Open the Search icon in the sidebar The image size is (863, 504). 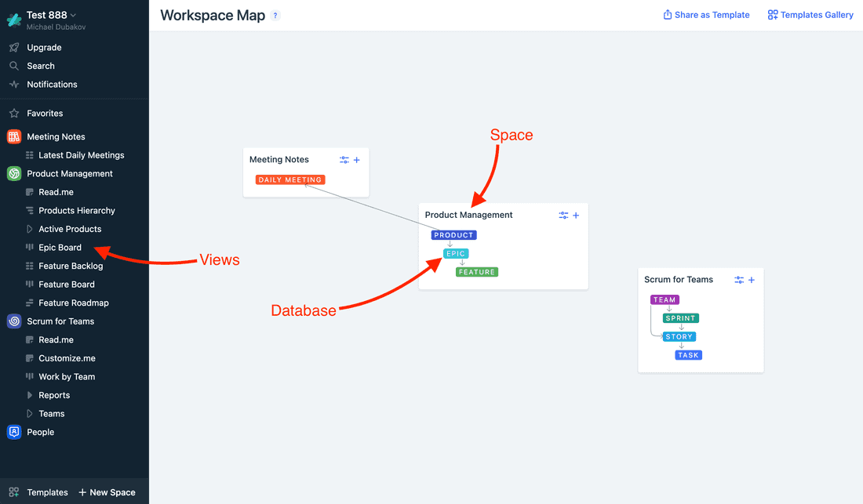click(16, 66)
